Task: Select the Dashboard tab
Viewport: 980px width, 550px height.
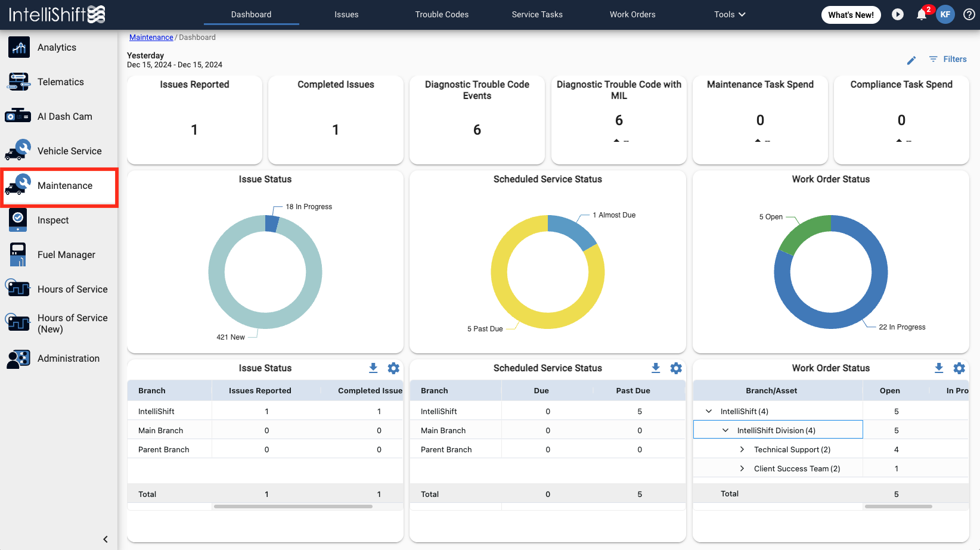Action: (251, 14)
